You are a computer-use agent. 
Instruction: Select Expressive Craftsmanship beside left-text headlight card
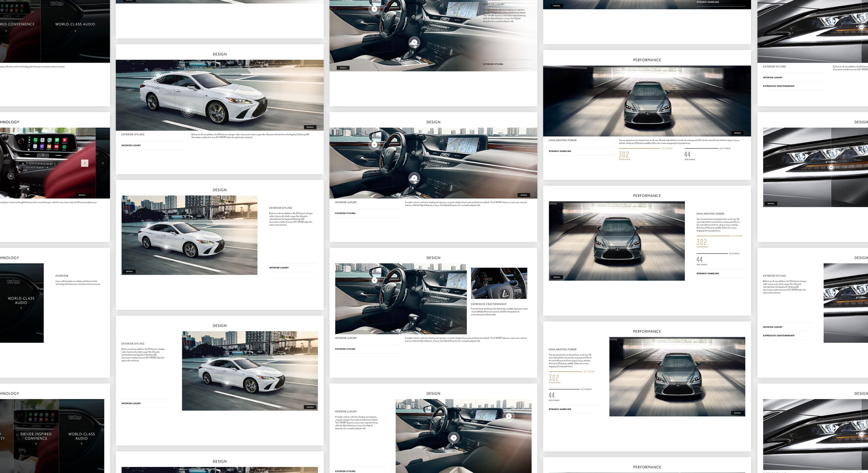point(779,336)
